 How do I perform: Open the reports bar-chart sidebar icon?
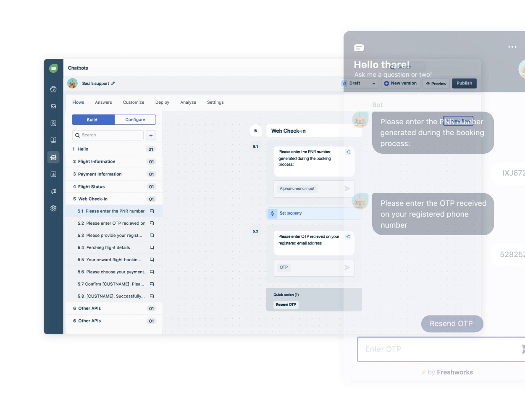point(53,174)
